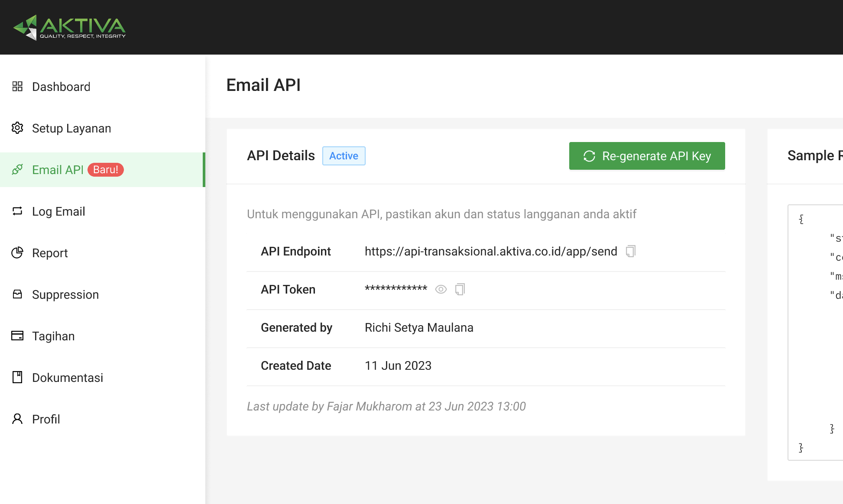
Task: Click the Dokumentasi document icon
Action: point(18,377)
